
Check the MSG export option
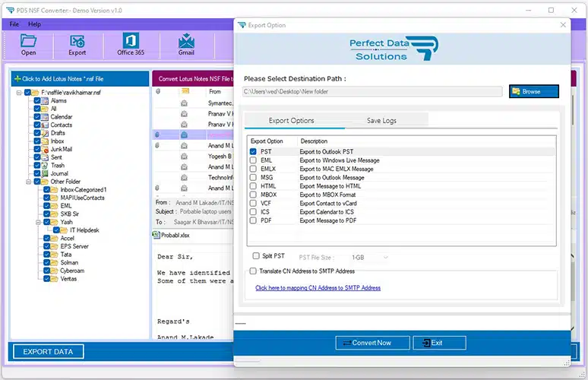253,177
